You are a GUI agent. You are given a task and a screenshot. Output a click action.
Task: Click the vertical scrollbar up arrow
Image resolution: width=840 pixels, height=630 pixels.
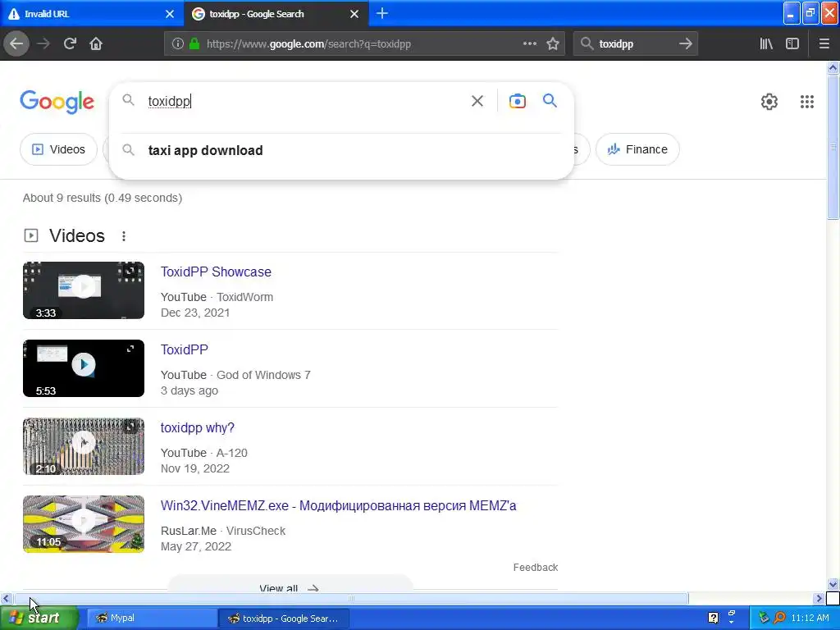833,67
